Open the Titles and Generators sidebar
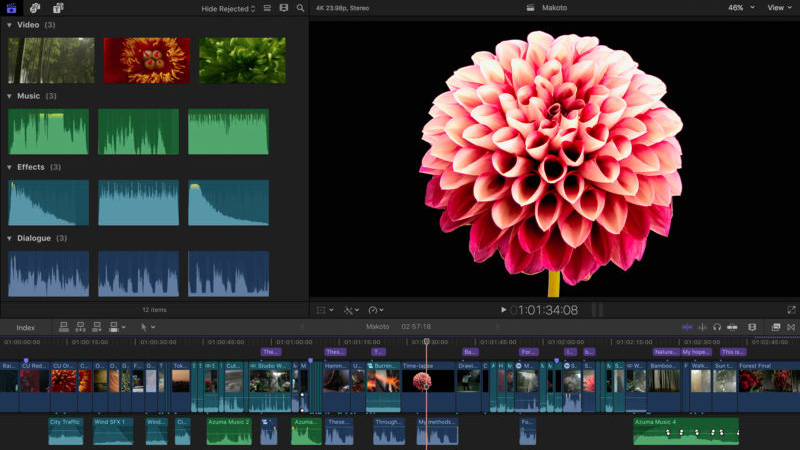This screenshot has height=450, width=800. pos(56,8)
